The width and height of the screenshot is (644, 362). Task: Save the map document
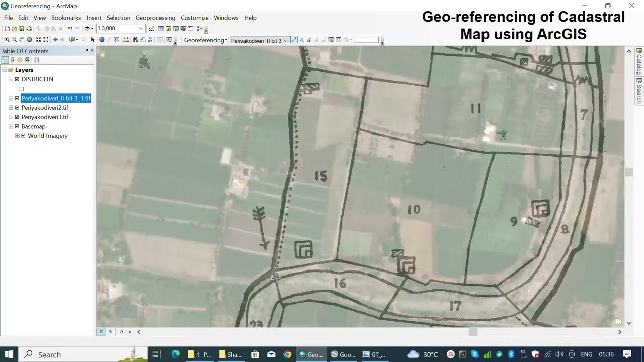[x=22, y=29]
